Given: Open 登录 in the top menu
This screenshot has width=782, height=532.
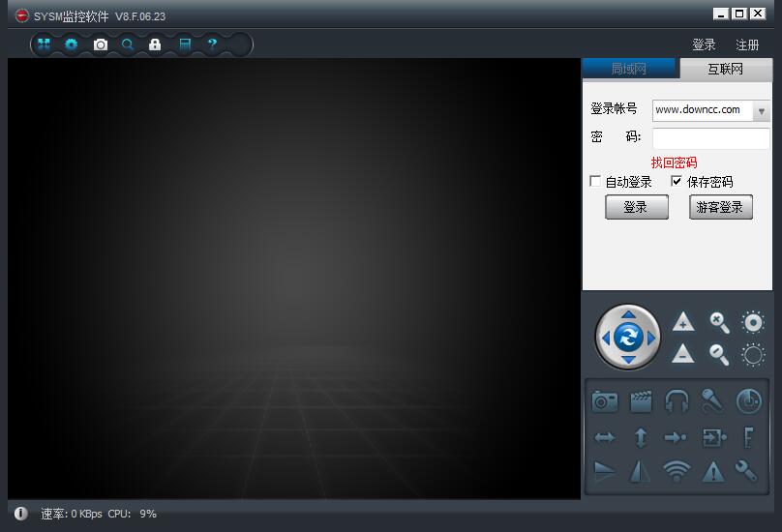Looking at the screenshot, I should pos(704,44).
